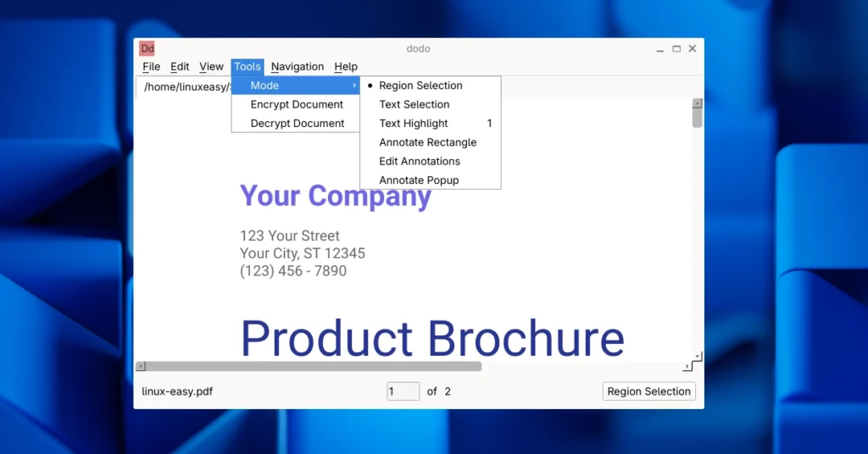Click the Region Selection status button

tap(648, 391)
